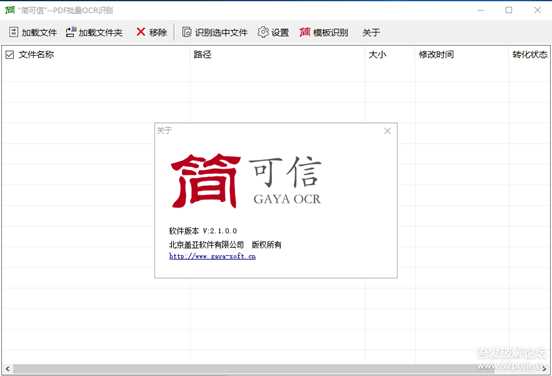
Task: Close the 关于 dialog with X
Action: [387, 131]
